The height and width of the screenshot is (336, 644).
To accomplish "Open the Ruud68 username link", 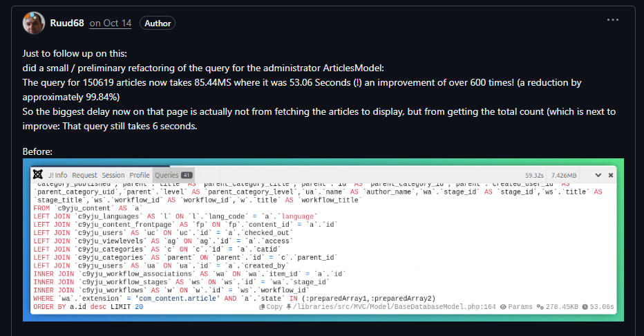I will click(x=67, y=23).
